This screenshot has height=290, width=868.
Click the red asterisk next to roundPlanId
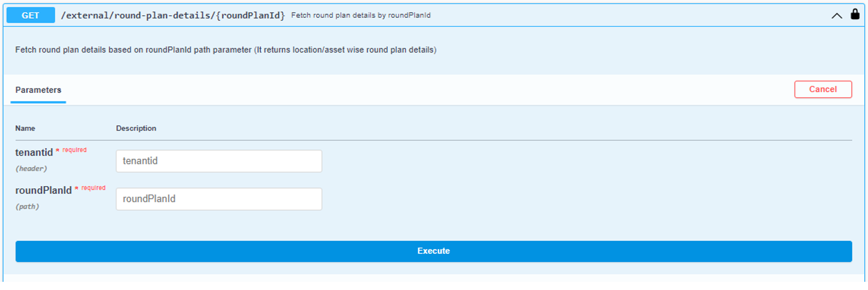click(x=77, y=189)
